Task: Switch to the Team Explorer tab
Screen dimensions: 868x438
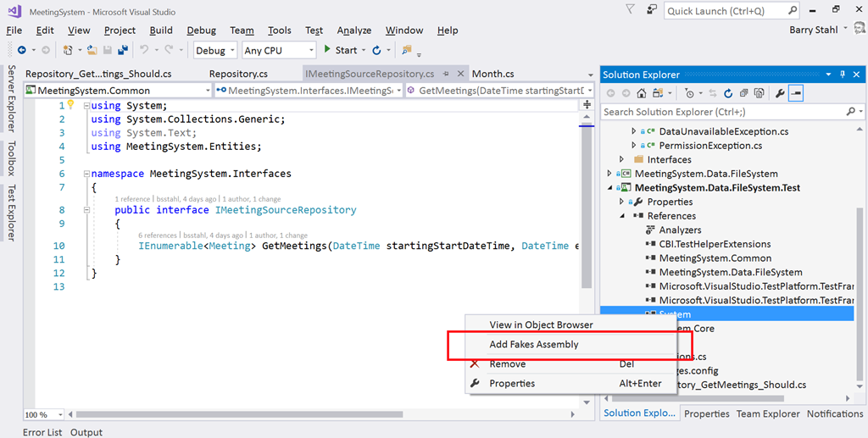Action: 768,413
